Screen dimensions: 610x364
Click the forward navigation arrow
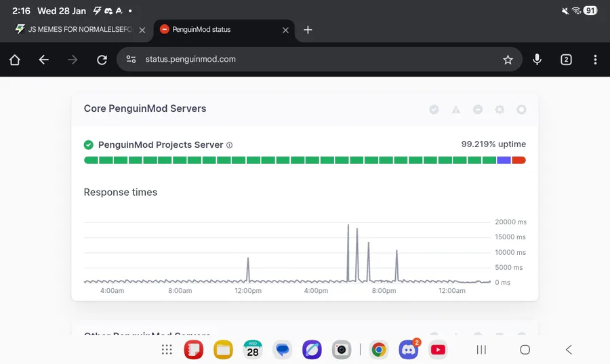point(73,60)
